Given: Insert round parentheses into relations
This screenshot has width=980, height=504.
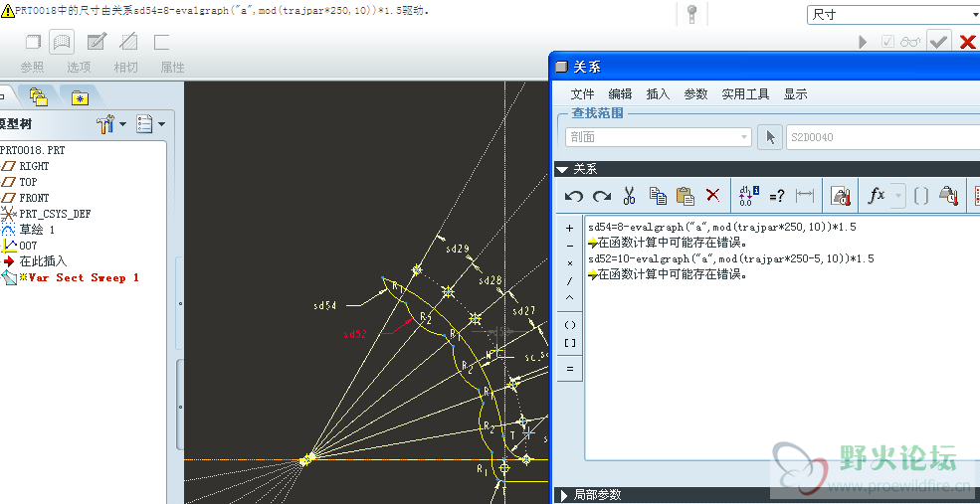Looking at the screenshot, I should [x=569, y=325].
